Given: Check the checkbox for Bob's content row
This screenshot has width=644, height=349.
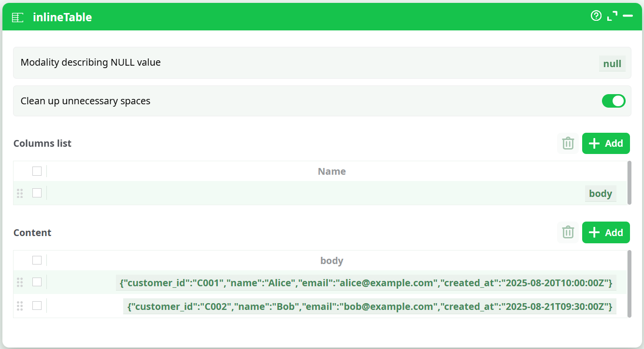Looking at the screenshot, I should point(37,306).
